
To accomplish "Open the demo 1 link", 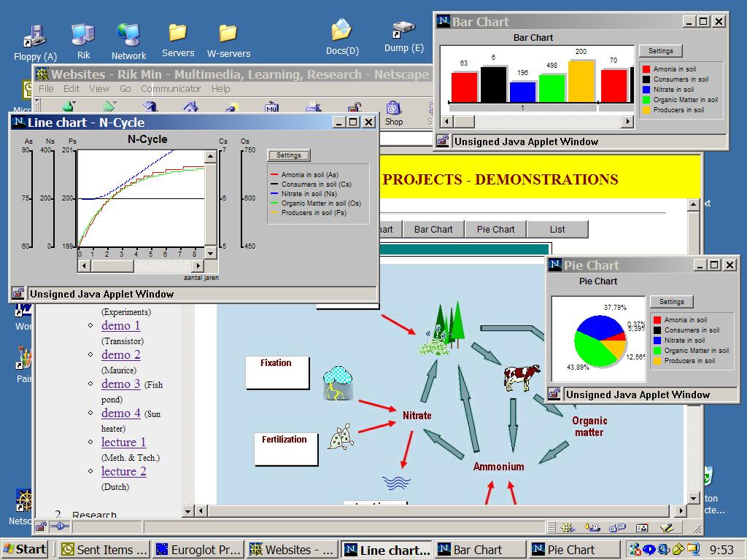I will pyautogui.click(x=120, y=326).
